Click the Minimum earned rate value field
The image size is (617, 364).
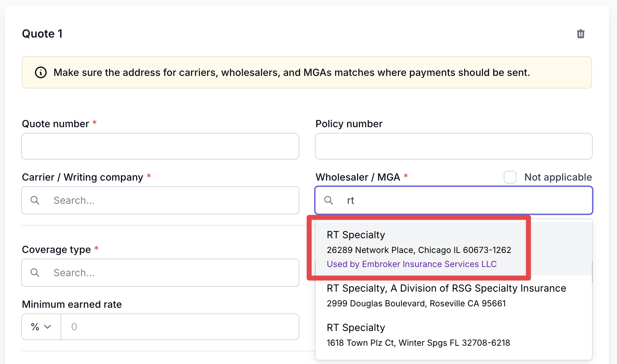(180, 327)
